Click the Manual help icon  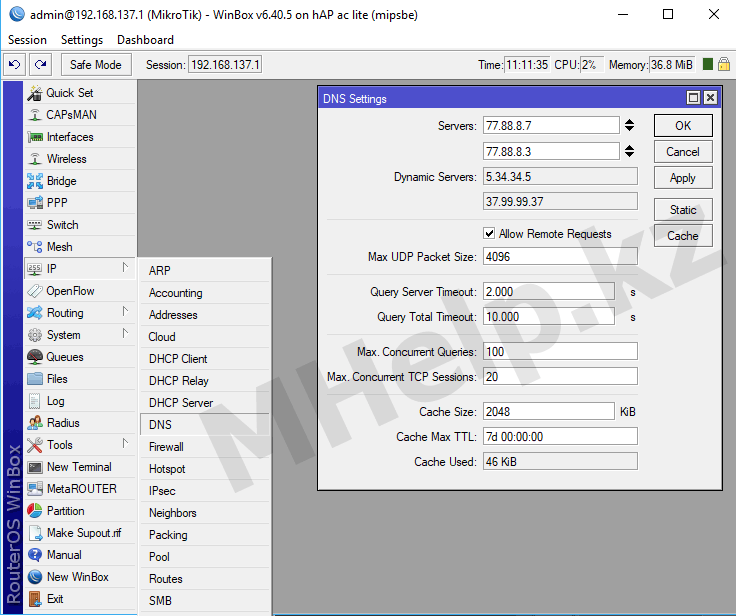point(35,555)
